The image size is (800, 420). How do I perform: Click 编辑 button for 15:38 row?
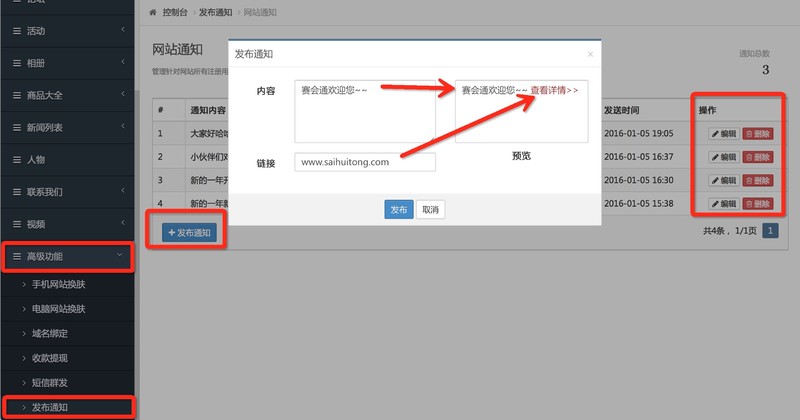pyautogui.click(x=724, y=204)
